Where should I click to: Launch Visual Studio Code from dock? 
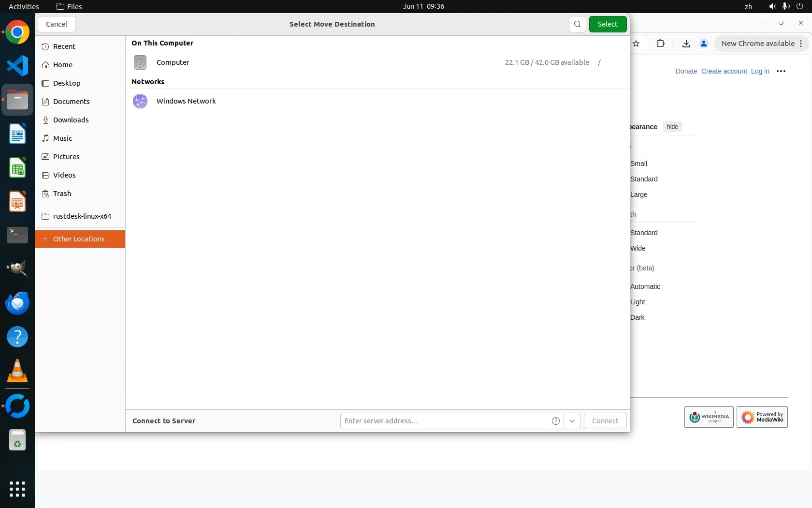(17, 66)
